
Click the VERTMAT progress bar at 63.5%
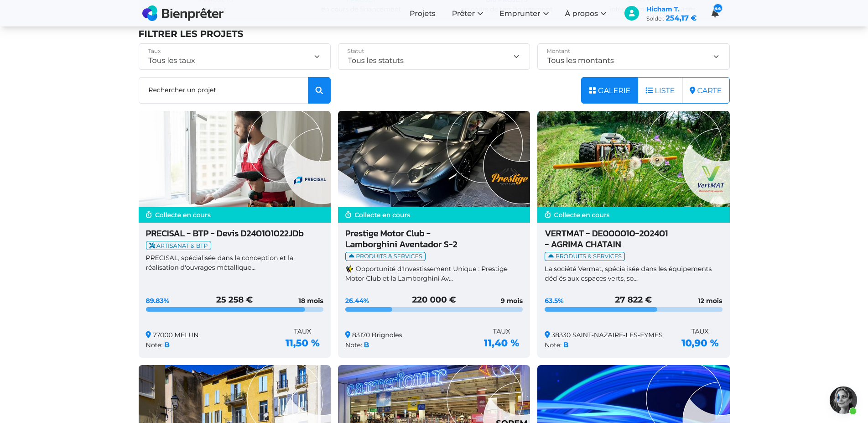click(634, 309)
